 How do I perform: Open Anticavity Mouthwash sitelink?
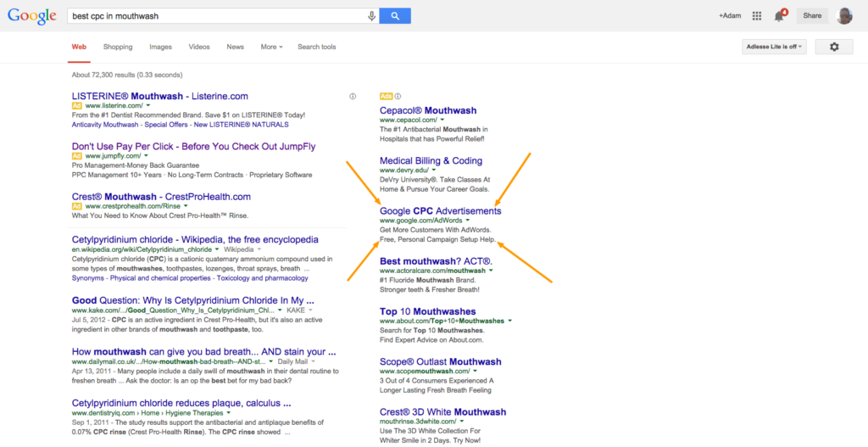(x=106, y=125)
